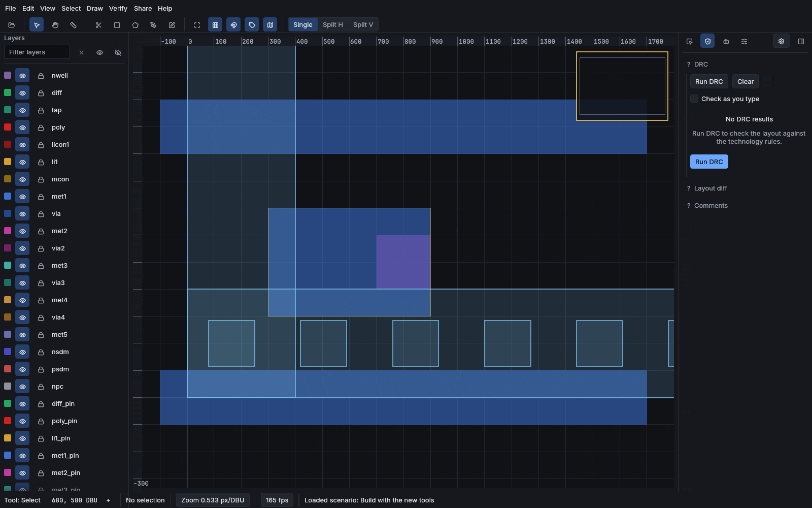Open the DRC shield panel icon
The image size is (812, 508).
pyautogui.click(x=707, y=41)
